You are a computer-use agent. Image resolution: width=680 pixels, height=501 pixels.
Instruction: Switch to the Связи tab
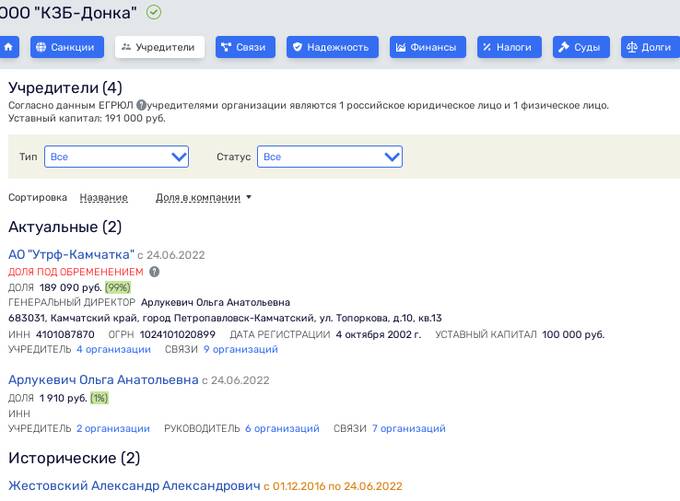click(245, 47)
